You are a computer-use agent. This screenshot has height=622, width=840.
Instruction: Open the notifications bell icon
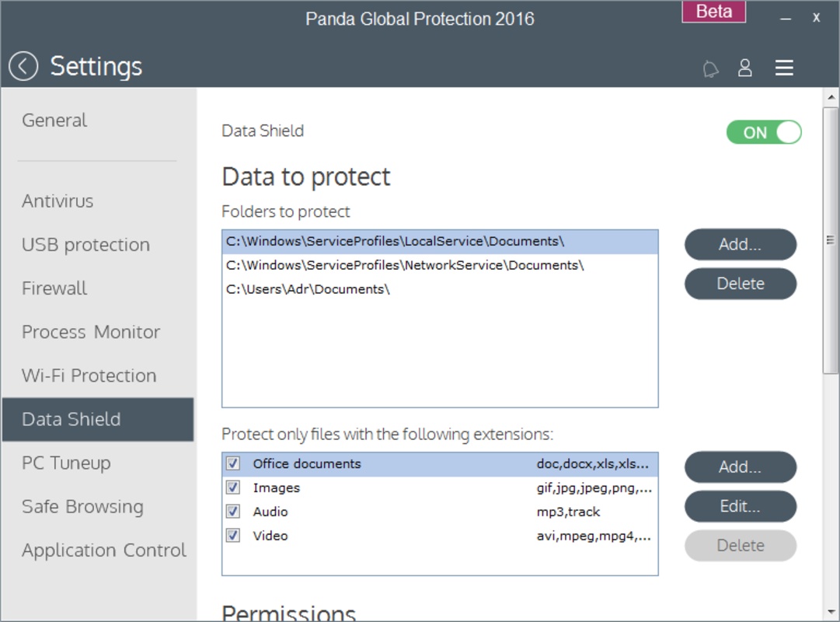pyautogui.click(x=710, y=68)
